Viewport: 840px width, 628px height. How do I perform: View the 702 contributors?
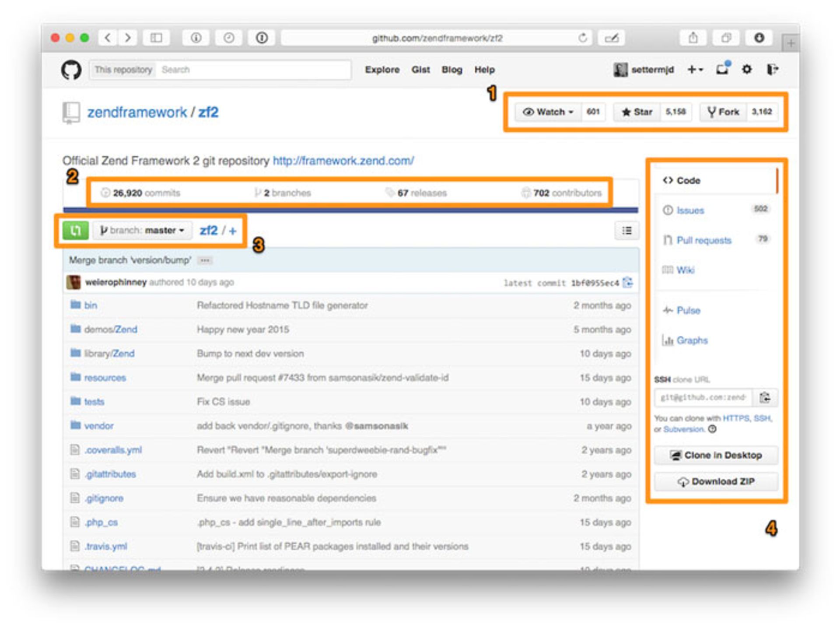(562, 193)
